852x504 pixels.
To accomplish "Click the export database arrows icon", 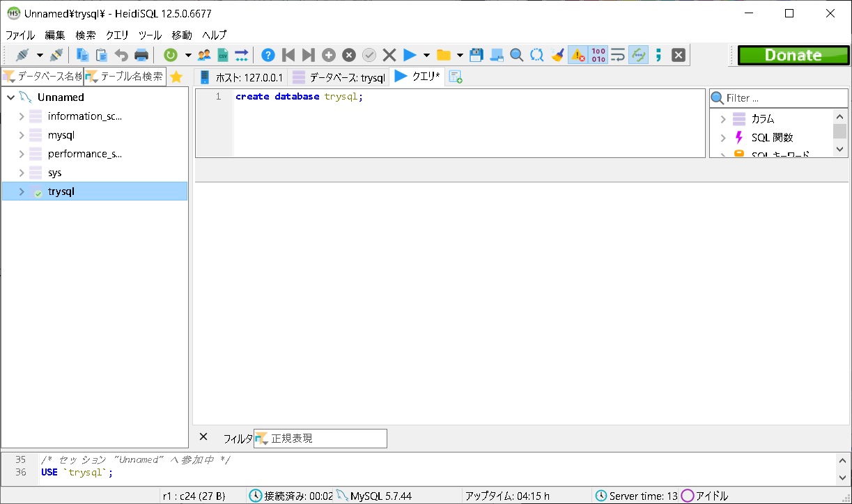I will click(x=242, y=55).
